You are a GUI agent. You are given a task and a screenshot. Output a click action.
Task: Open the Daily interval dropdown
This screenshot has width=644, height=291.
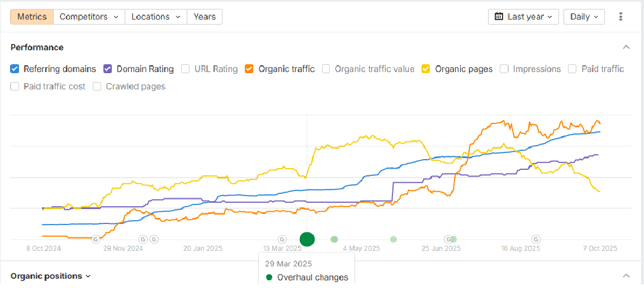pos(584,17)
